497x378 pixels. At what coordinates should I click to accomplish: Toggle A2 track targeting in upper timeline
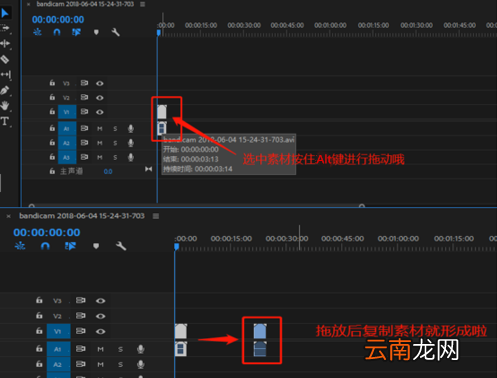click(67, 143)
